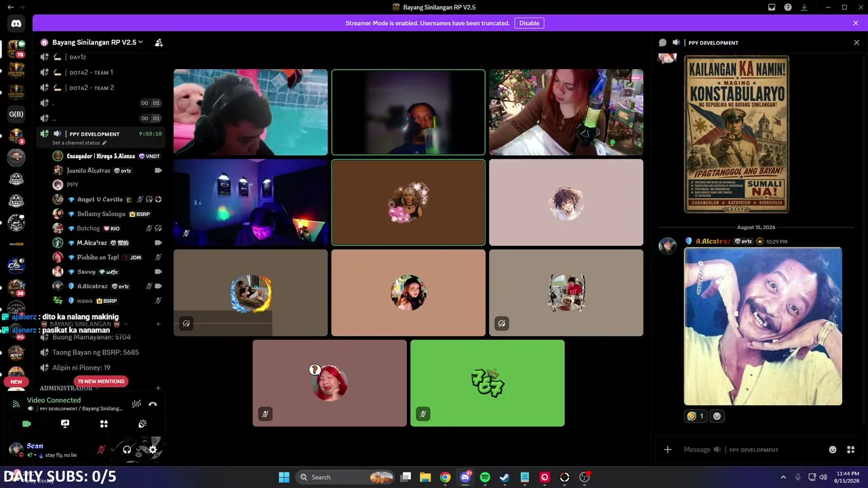Open Taong Bayan ng BSRP: 5685 counter channel

pos(102,352)
